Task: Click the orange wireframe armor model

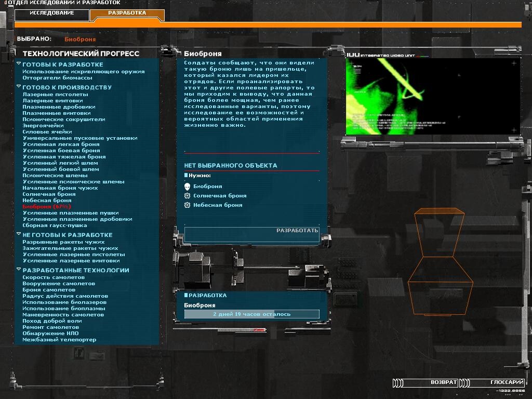Action: (440, 262)
